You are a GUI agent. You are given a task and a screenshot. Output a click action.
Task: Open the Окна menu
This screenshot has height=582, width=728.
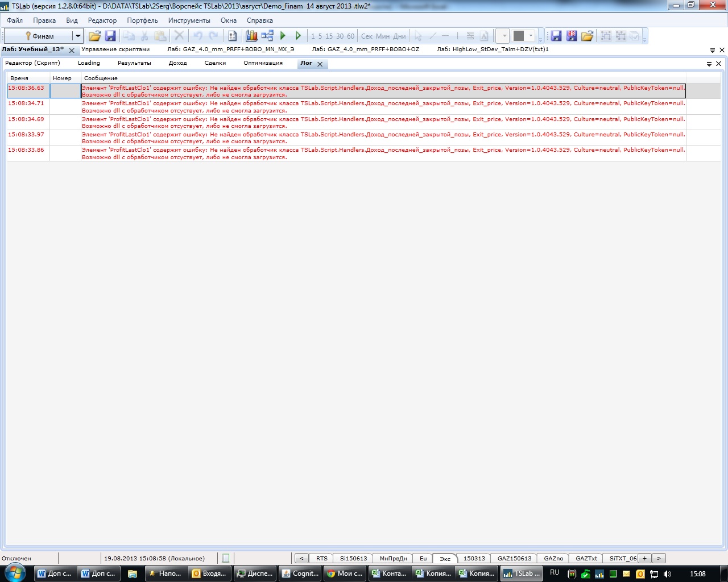pyautogui.click(x=229, y=20)
